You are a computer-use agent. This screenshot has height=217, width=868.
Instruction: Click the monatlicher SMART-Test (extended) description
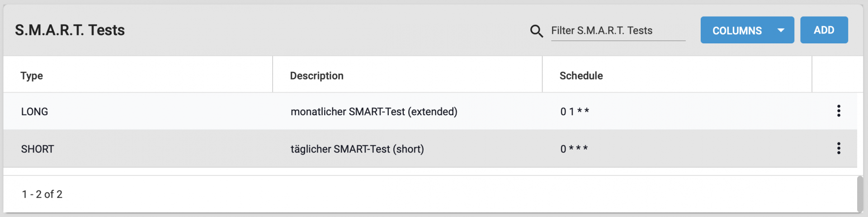[374, 112]
